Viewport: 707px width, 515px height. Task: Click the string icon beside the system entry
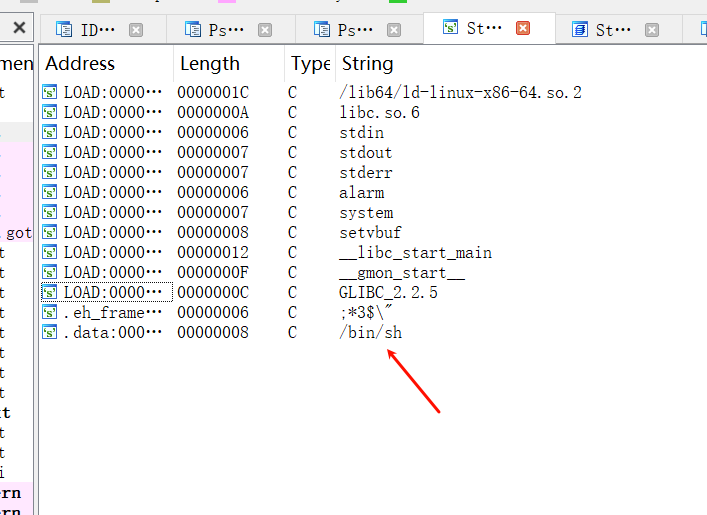point(50,212)
